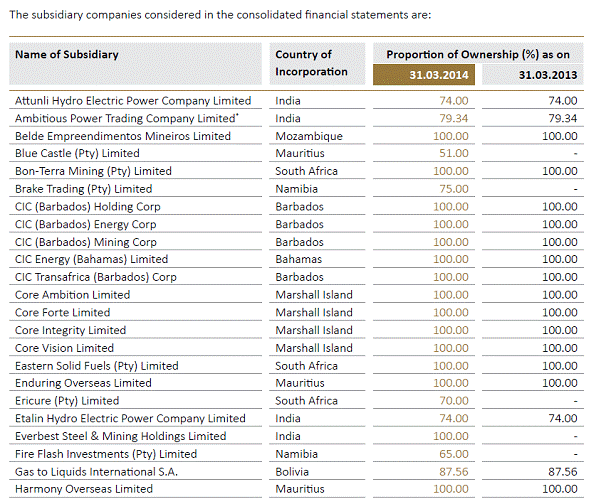Click Ambitious Power Trading Company Limited row name
The width and height of the screenshot is (601, 504).
click(126, 118)
